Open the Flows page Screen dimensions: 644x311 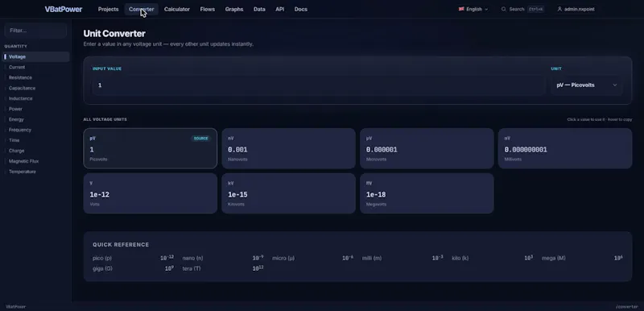click(208, 9)
